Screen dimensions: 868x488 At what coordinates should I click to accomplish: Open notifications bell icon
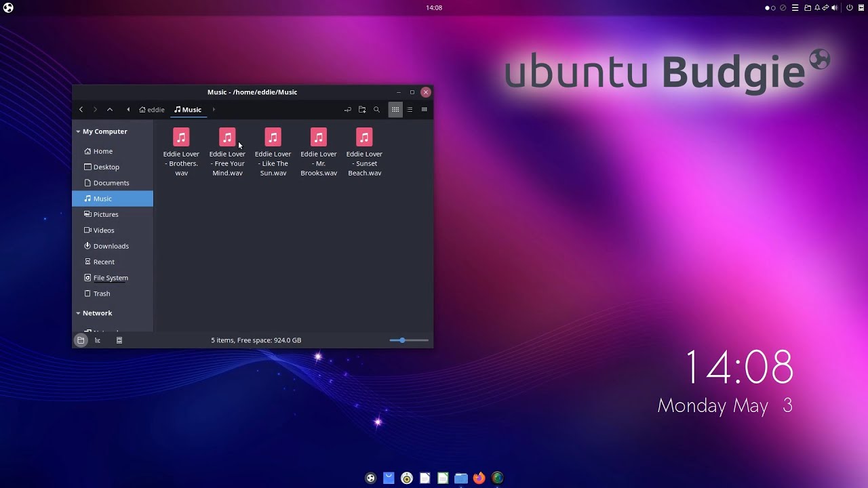817,8
